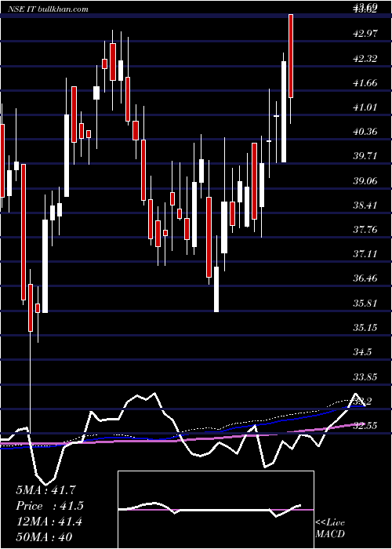This screenshot has width=392, height=549.
Task: Click the last tall red candlestick at the top right
Action: [x=291, y=56]
